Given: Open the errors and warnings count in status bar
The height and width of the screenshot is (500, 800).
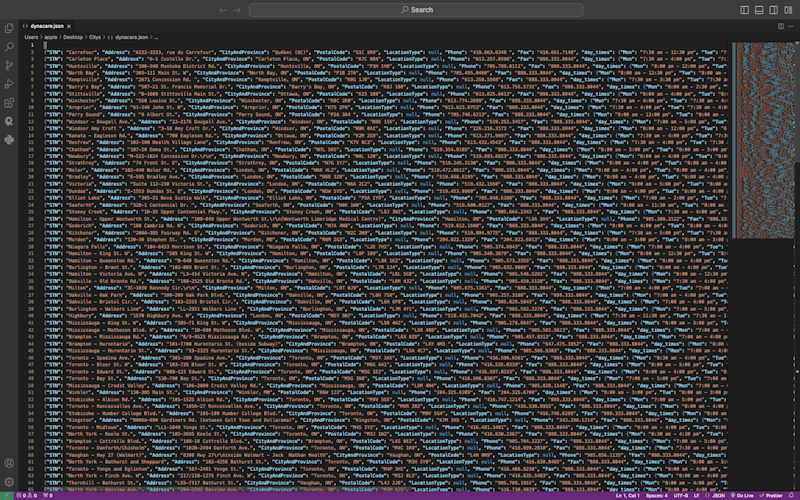Looking at the screenshot, I should [x=27, y=495].
